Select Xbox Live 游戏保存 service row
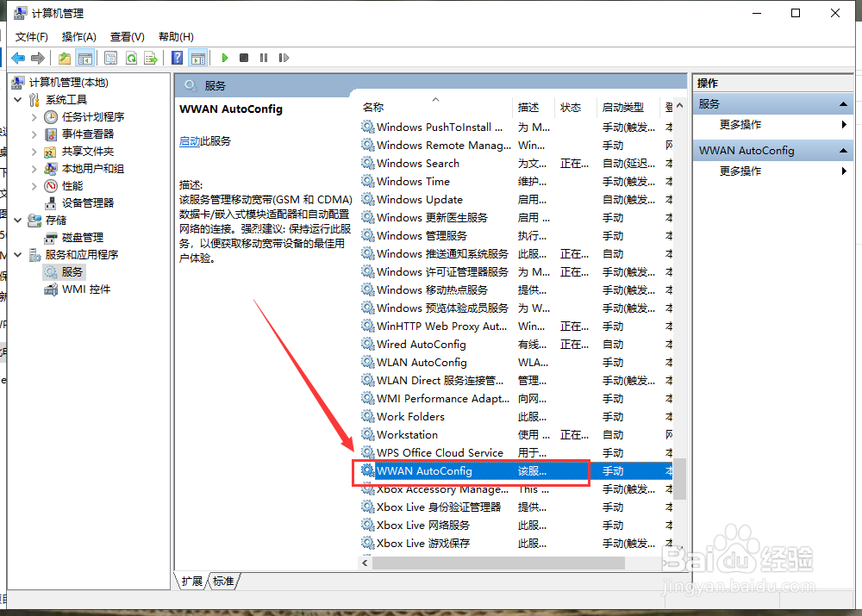This screenshot has height=616, width=862. click(516, 544)
